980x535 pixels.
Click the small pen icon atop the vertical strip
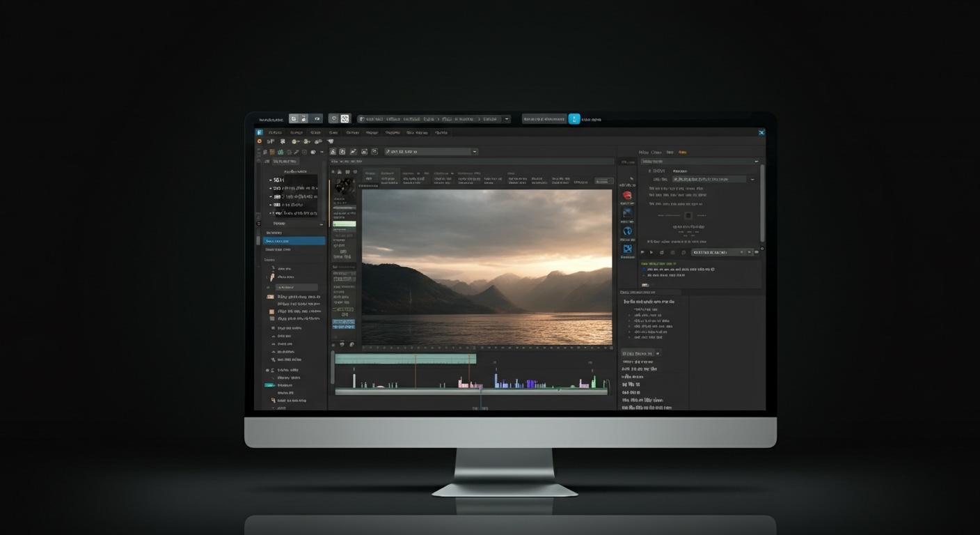(631, 178)
